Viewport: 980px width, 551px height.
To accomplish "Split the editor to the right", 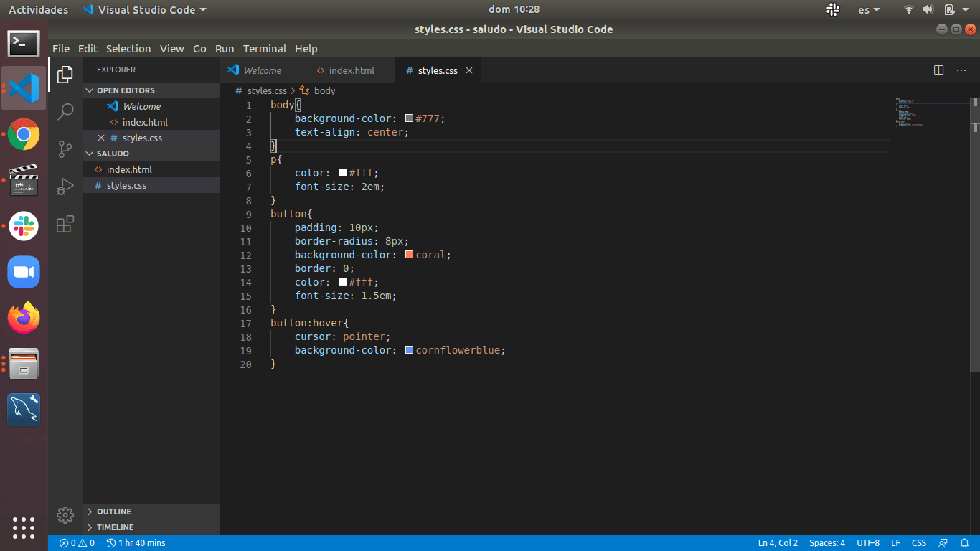I will (938, 70).
